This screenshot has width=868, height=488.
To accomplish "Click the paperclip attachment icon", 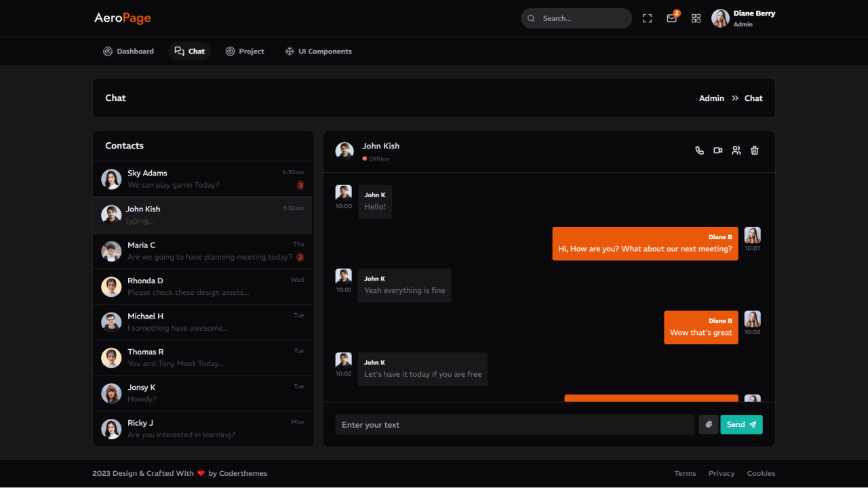I will pyautogui.click(x=708, y=424).
